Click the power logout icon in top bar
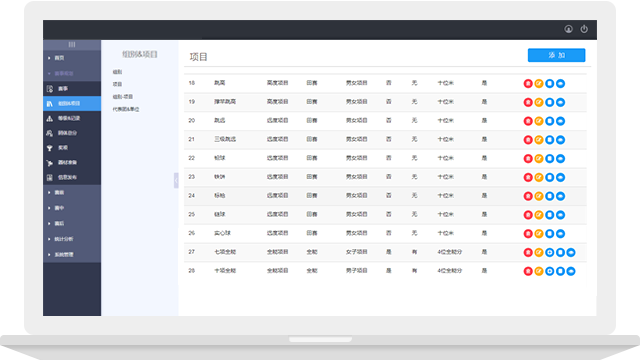The width and height of the screenshot is (640, 360). (x=584, y=29)
